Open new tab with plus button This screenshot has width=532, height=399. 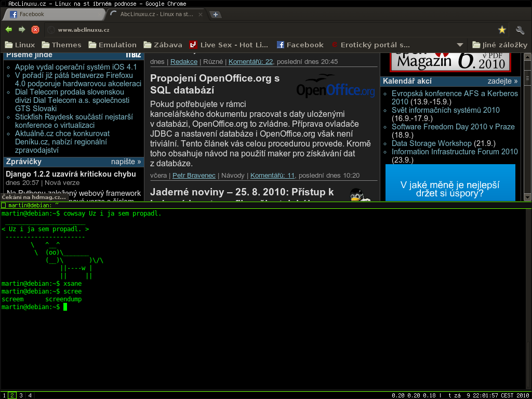coord(215,15)
